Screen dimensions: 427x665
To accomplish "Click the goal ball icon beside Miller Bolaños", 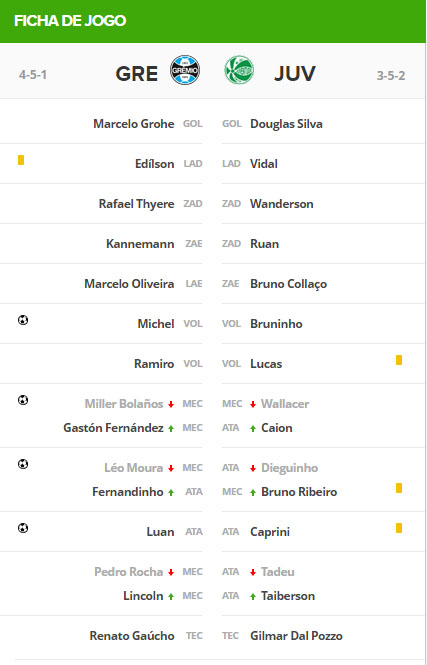I will coord(23,400).
